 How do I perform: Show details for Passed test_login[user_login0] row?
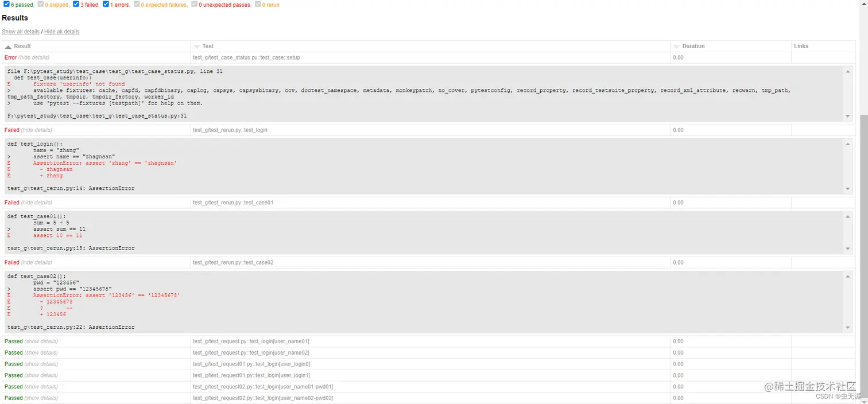click(41, 364)
